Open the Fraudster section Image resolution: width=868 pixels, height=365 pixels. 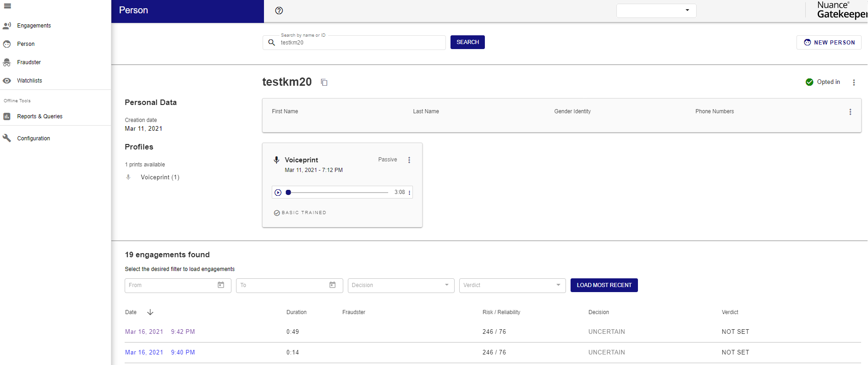point(29,62)
